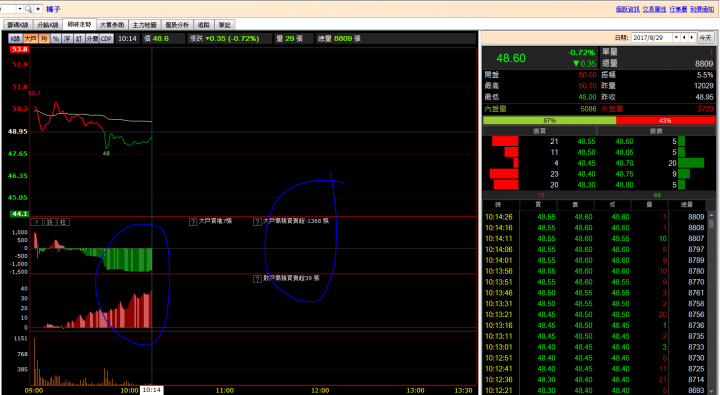Click the bid price 48.55 in order book

pyautogui.click(x=586, y=141)
